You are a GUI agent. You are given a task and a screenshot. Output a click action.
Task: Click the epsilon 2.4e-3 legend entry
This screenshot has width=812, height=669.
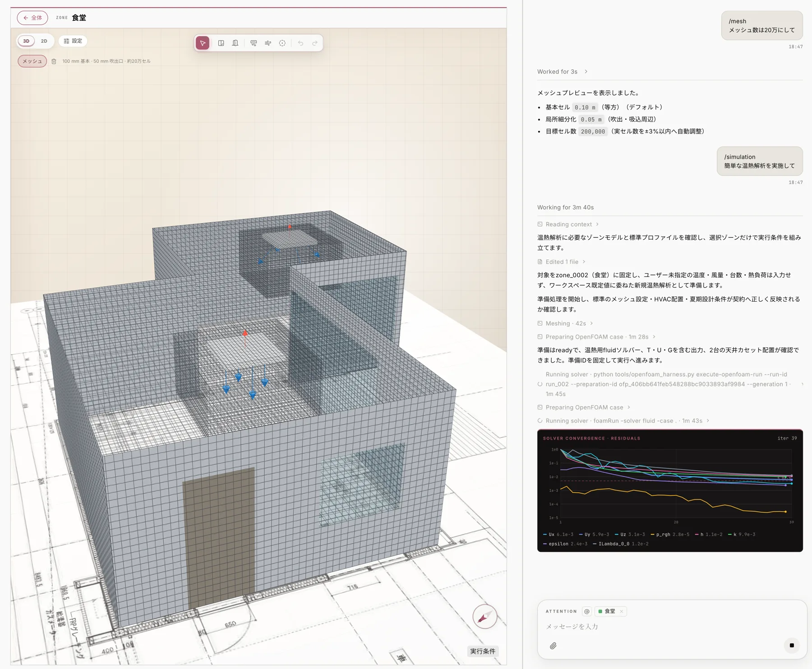click(565, 544)
